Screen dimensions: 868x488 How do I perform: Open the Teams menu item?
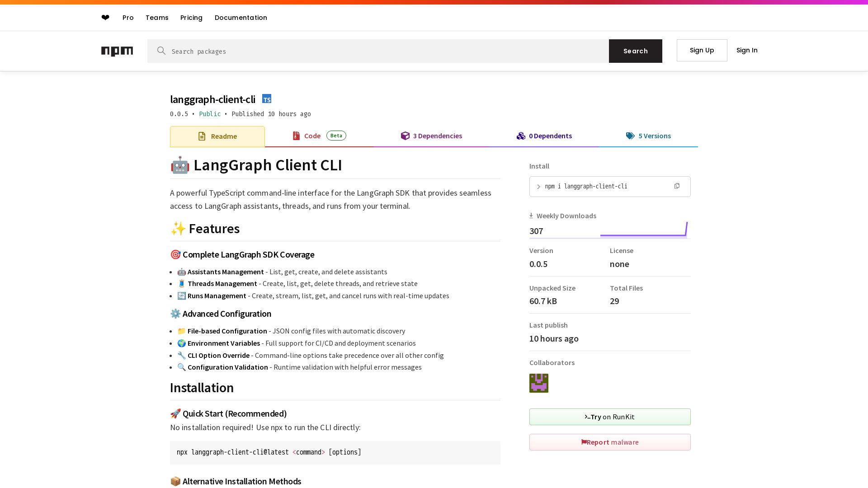coord(157,18)
